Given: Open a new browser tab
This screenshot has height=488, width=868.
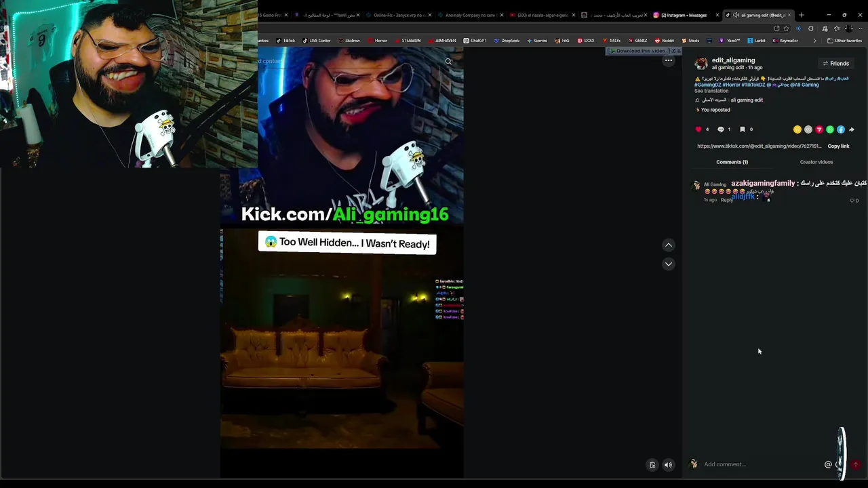Looking at the screenshot, I should (x=801, y=15).
